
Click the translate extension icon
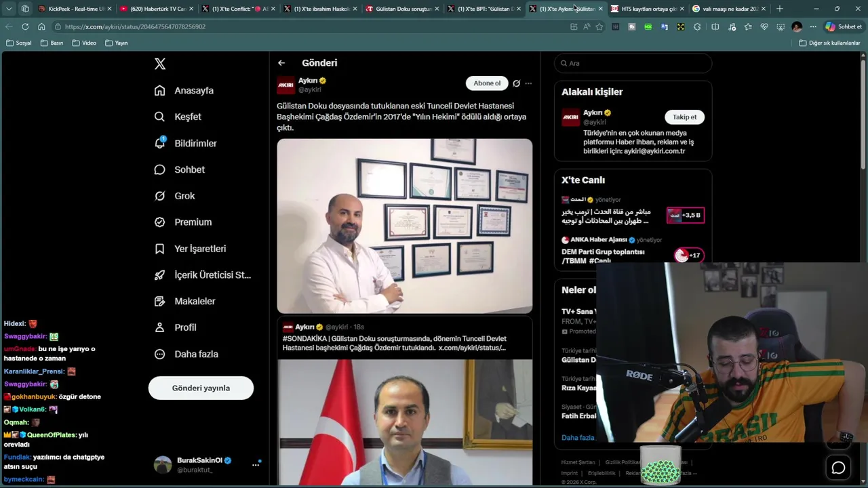coord(664,26)
